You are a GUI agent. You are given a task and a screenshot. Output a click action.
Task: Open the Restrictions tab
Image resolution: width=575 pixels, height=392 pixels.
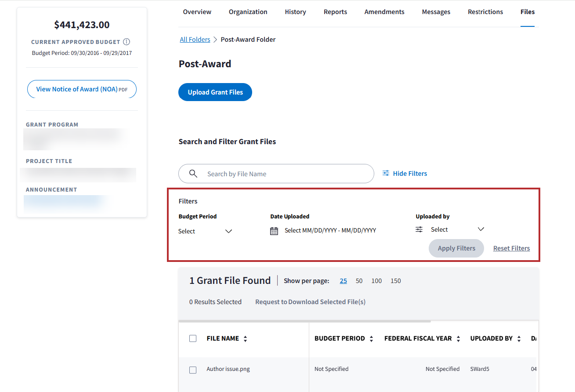pos(485,12)
